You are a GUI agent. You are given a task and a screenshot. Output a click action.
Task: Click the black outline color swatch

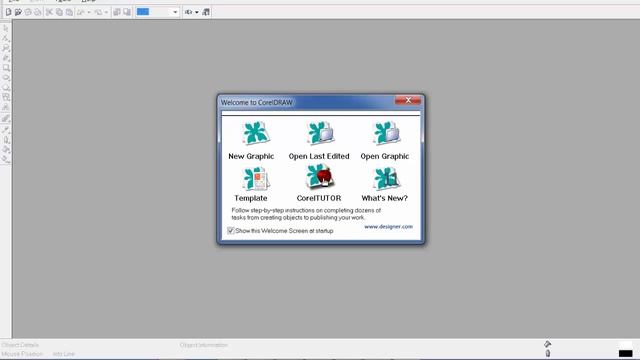[625, 353]
